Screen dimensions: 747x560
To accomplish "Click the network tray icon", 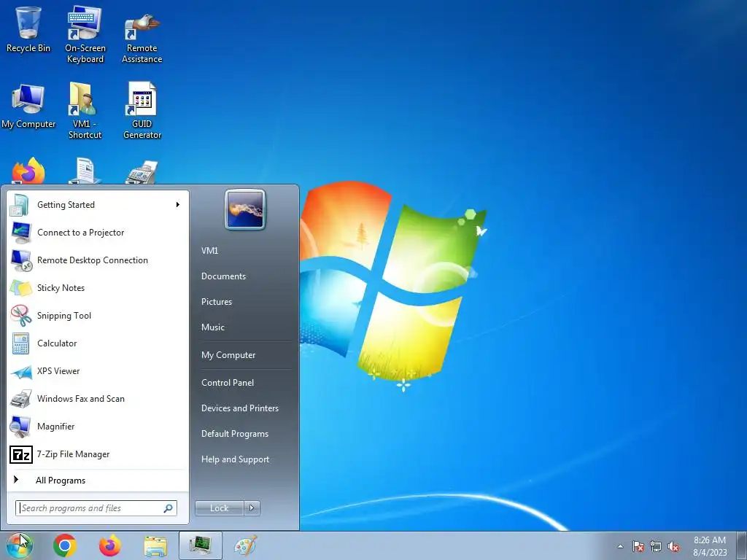I will pos(656,547).
